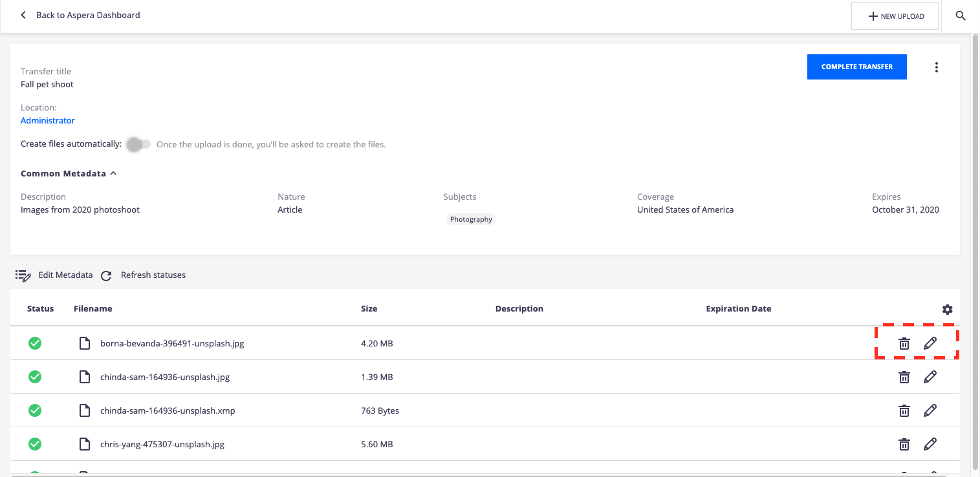Viewport: 980px width, 477px height.
Task: Click the 5.60 MB size value
Action: [377, 445]
